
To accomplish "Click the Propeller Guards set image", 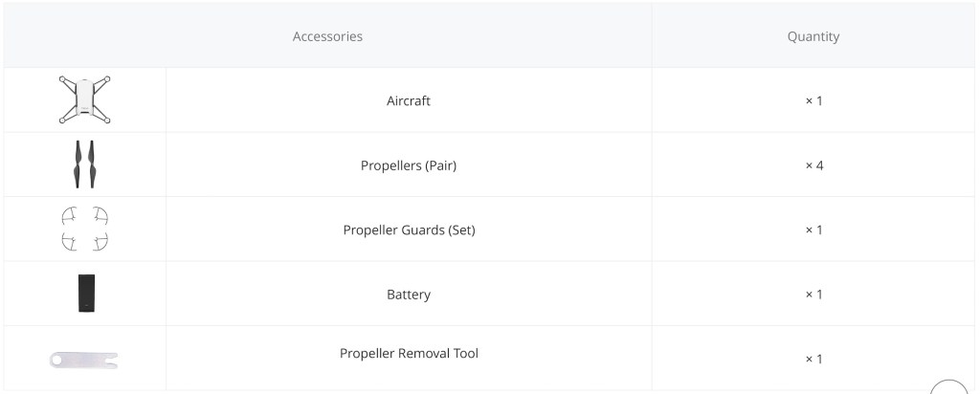I will click(84, 230).
